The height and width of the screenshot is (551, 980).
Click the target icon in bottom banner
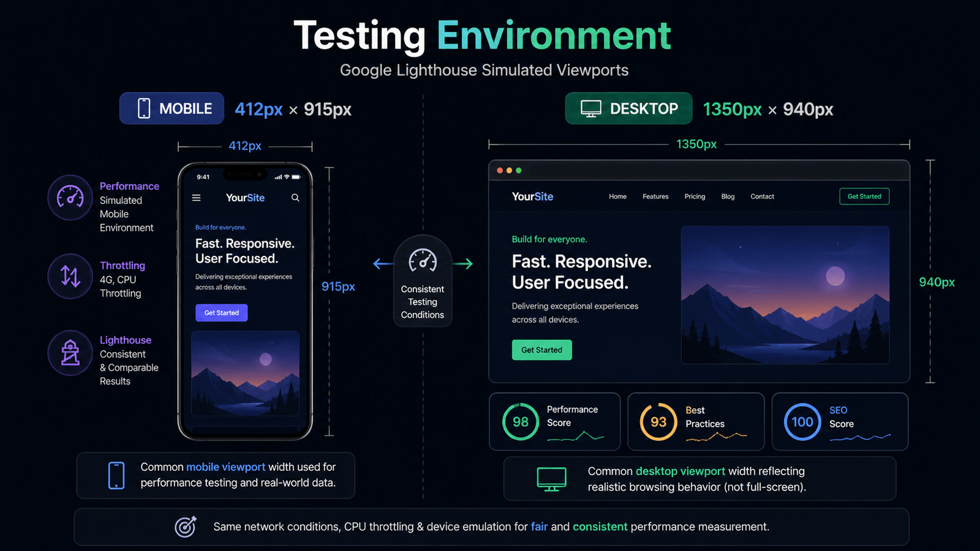tap(186, 527)
